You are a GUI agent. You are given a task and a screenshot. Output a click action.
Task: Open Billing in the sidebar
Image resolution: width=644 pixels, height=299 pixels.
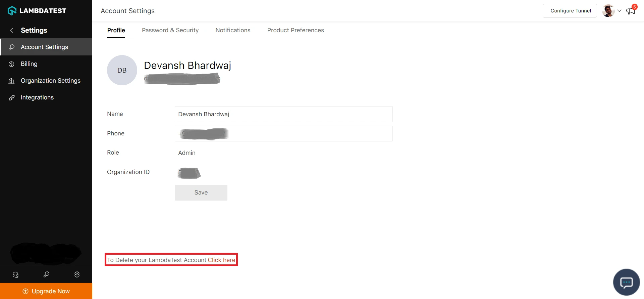[x=29, y=64]
